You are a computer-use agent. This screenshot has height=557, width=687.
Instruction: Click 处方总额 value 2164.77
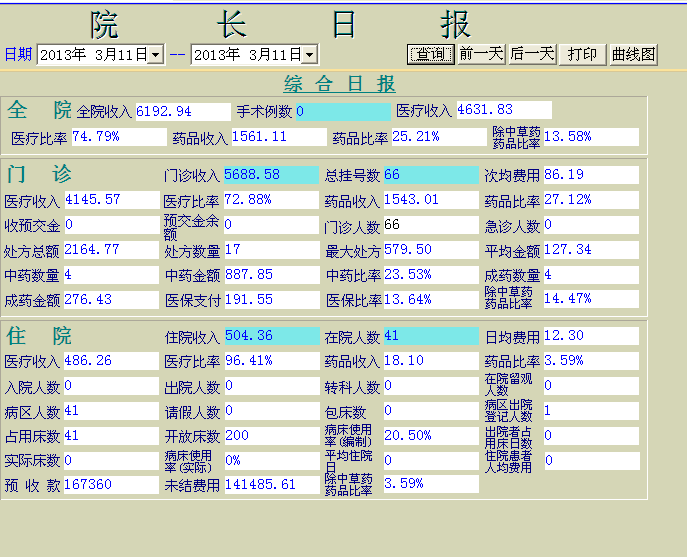[x=112, y=250]
